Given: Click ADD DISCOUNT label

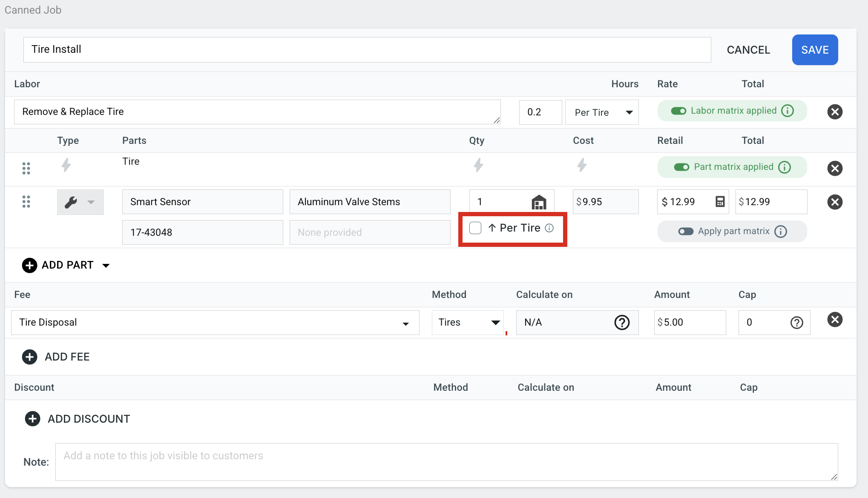Looking at the screenshot, I should pyautogui.click(x=89, y=419).
